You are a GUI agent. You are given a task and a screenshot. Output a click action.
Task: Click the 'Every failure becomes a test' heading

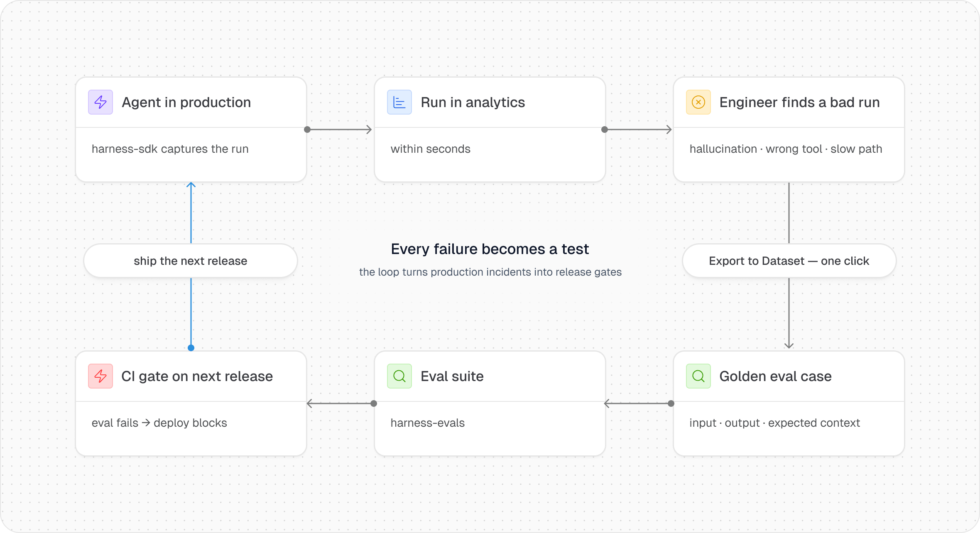(490, 249)
